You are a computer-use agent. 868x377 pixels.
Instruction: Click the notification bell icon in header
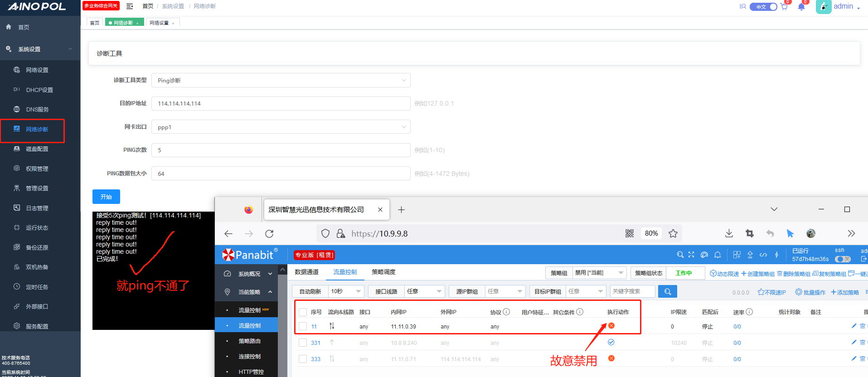pos(801,7)
